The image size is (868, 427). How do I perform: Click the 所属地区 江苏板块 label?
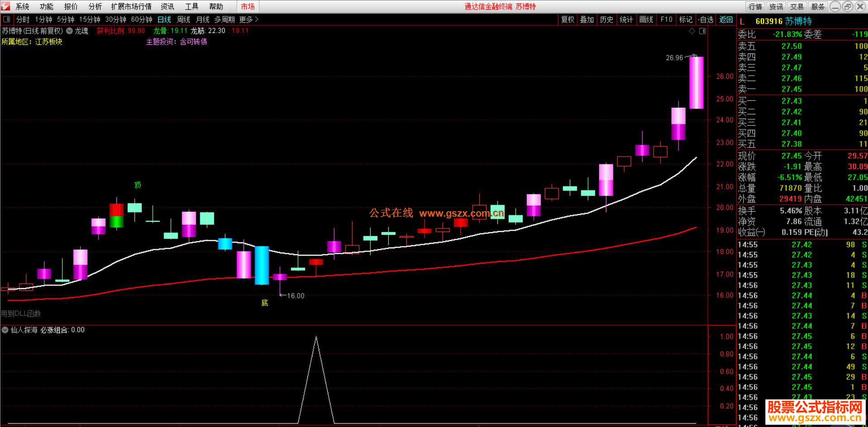click(x=32, y=42)
